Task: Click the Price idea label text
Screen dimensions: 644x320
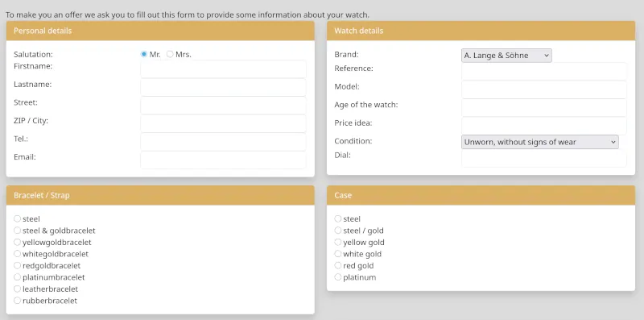Action: tap(353, 123)
